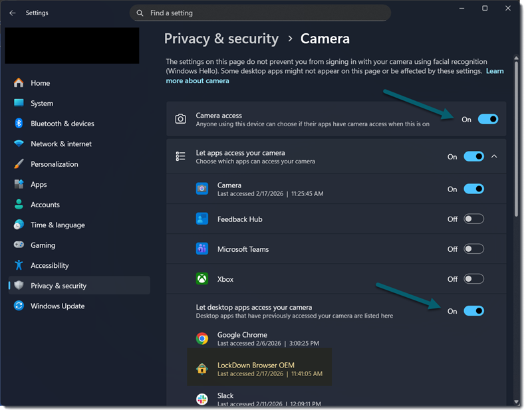
Task: Click the Microsoft Teams app icon
Action: pyautogui.click(x=202, y=249)
